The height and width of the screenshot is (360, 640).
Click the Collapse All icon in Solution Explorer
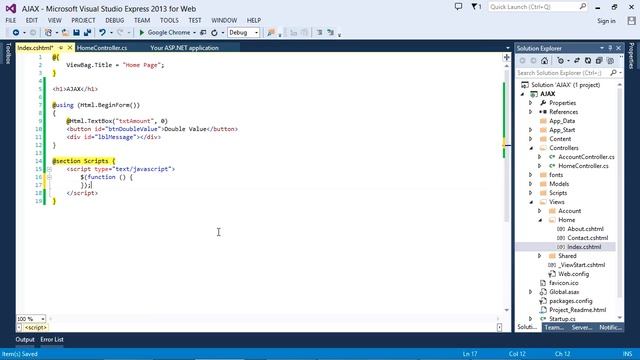[599, 61]
